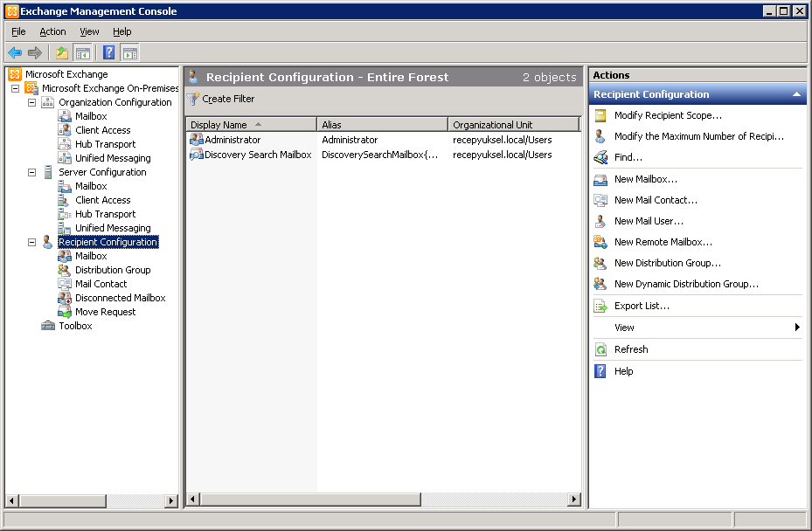Collapse the Recipient Configuration tree node
This screenshot has height=531, width=812.
[32, 242]
